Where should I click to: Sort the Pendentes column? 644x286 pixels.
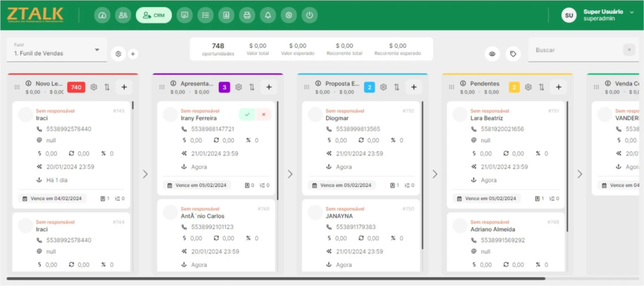click(541, 87)
